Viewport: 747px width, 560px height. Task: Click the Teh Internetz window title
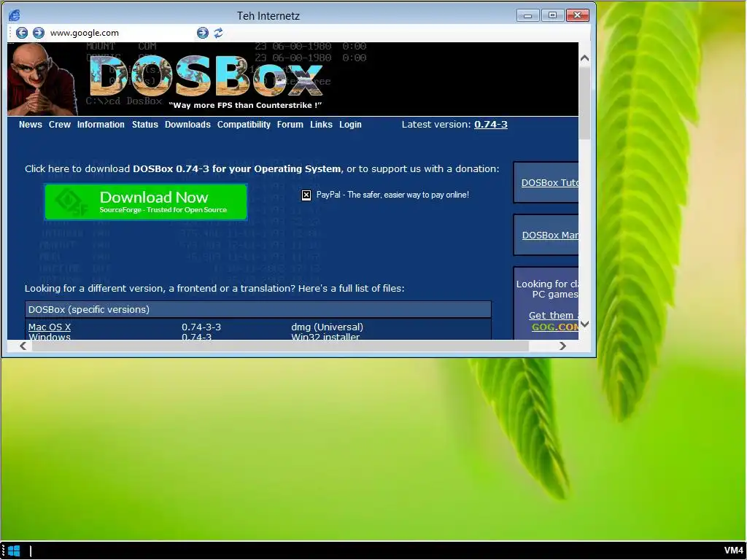[x=268, y=16]
